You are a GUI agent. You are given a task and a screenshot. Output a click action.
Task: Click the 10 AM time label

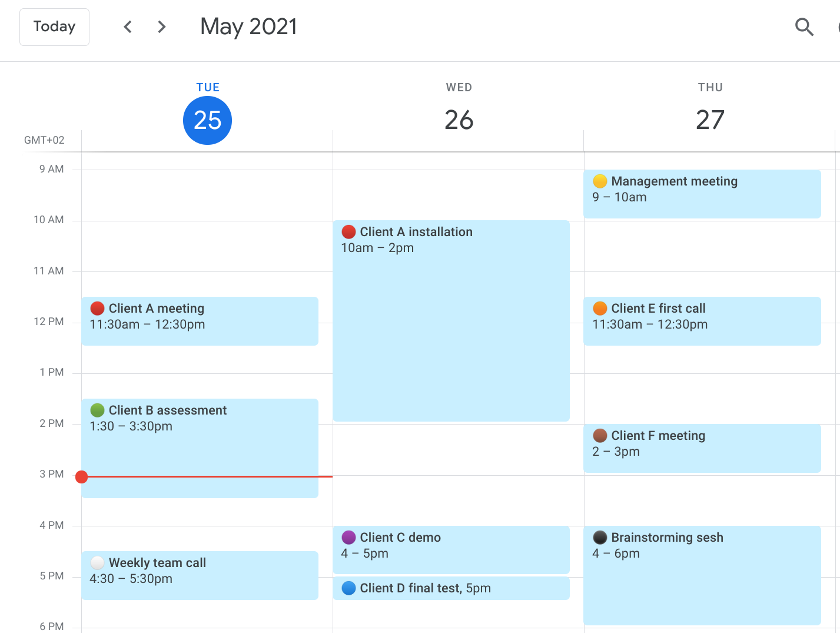pos(49,220)
